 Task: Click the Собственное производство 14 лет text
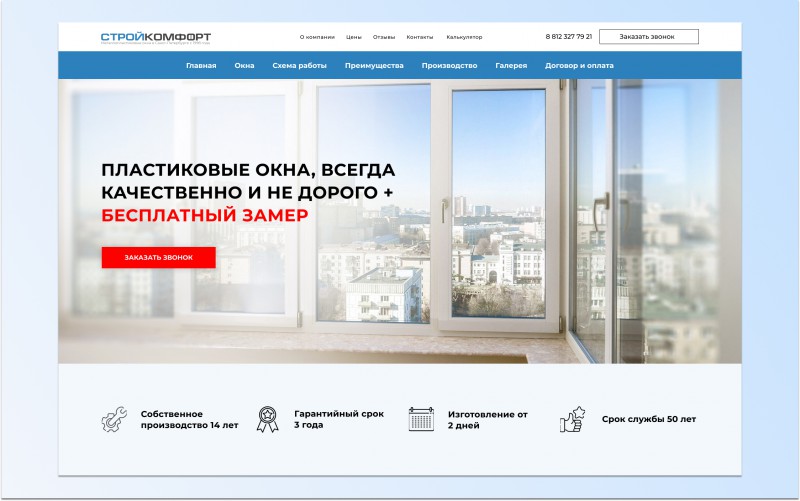(189, 419)
